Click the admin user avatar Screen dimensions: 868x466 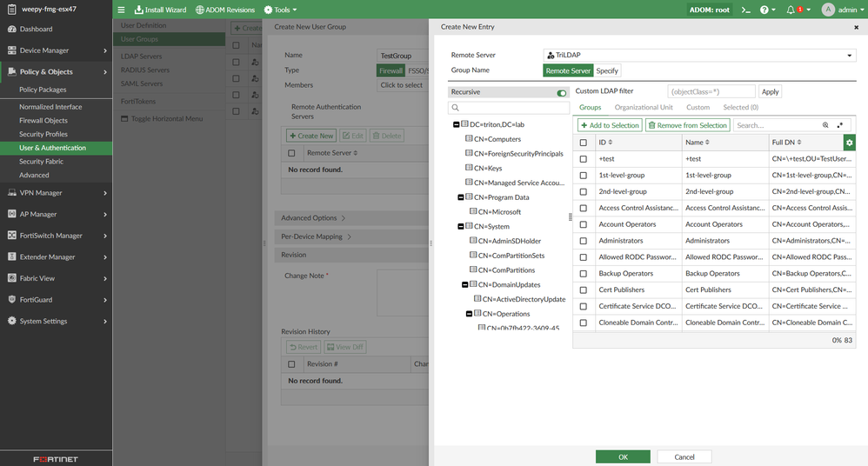pos(828,10)
